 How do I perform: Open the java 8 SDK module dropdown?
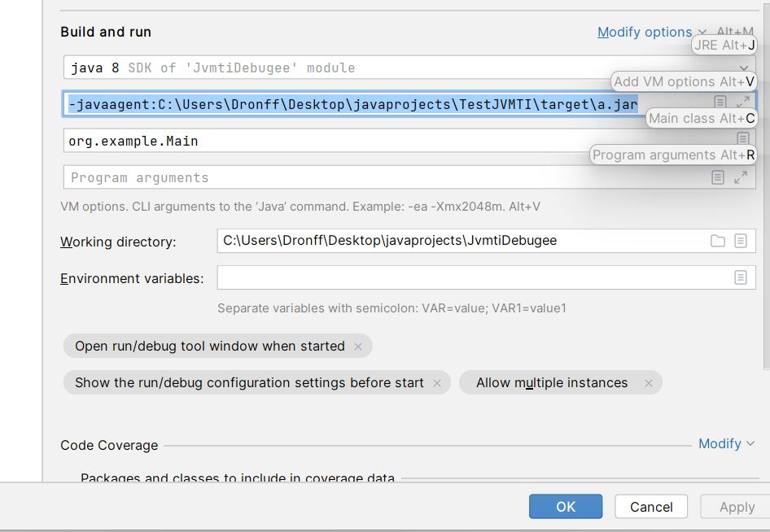point(744,68)
